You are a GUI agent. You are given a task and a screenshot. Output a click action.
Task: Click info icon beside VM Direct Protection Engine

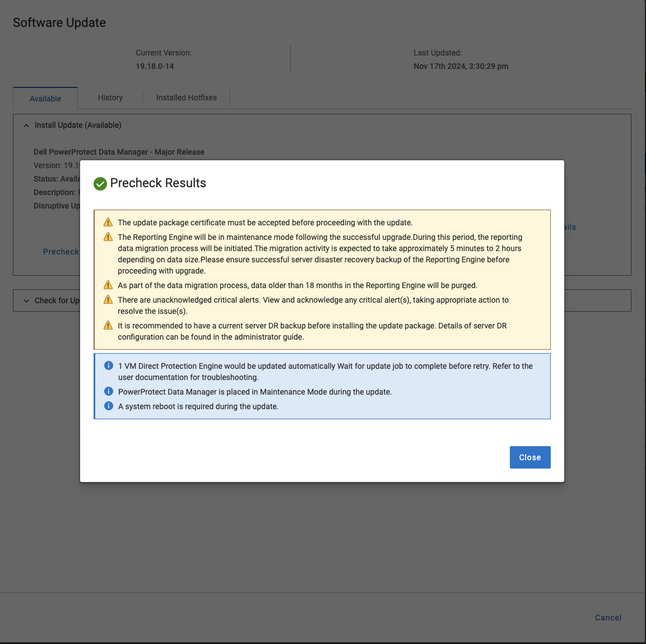click(x=108, y=365)
